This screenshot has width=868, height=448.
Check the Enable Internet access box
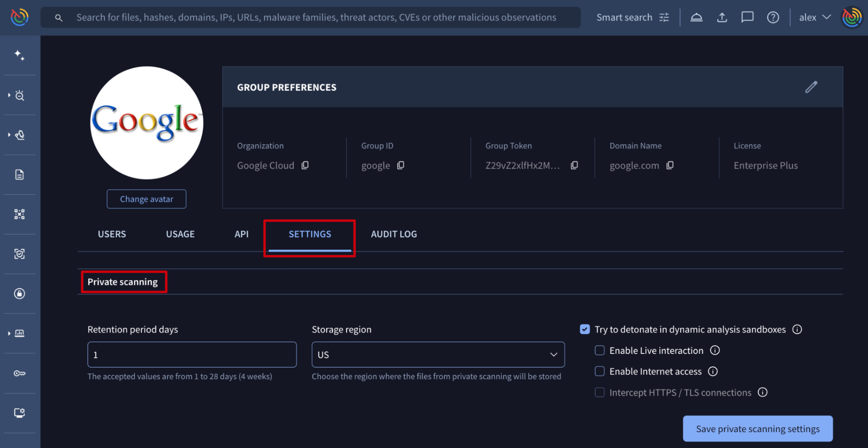[599, 371]
